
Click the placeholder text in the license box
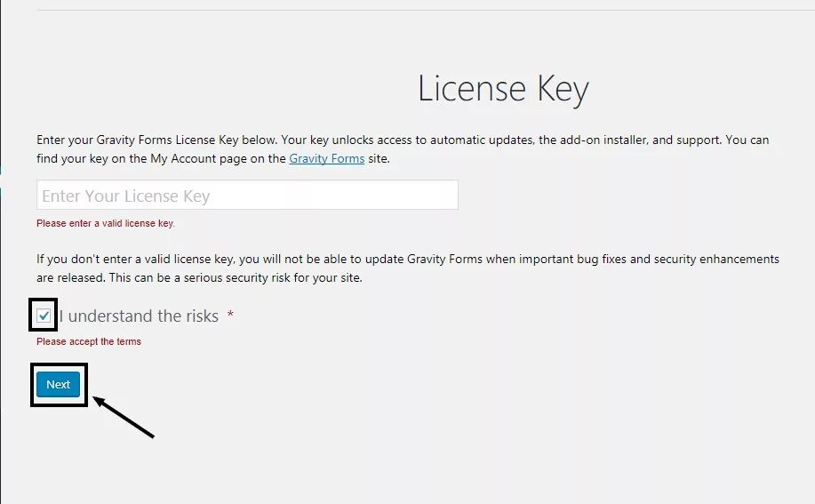coord(126,196)
